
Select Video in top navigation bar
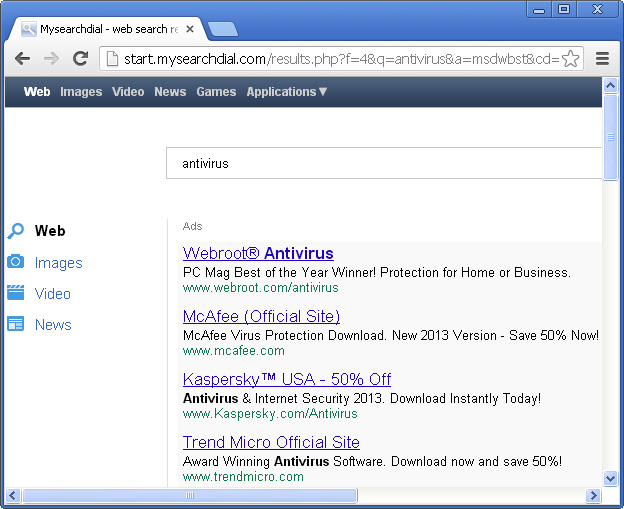pyautogui.click(x=128, y=92)
